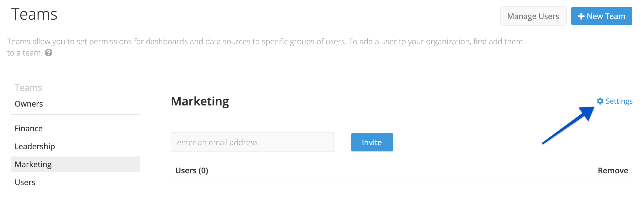Open the Users team in sidebar
This screenshot has width=644, height=198.
[25, 182]
